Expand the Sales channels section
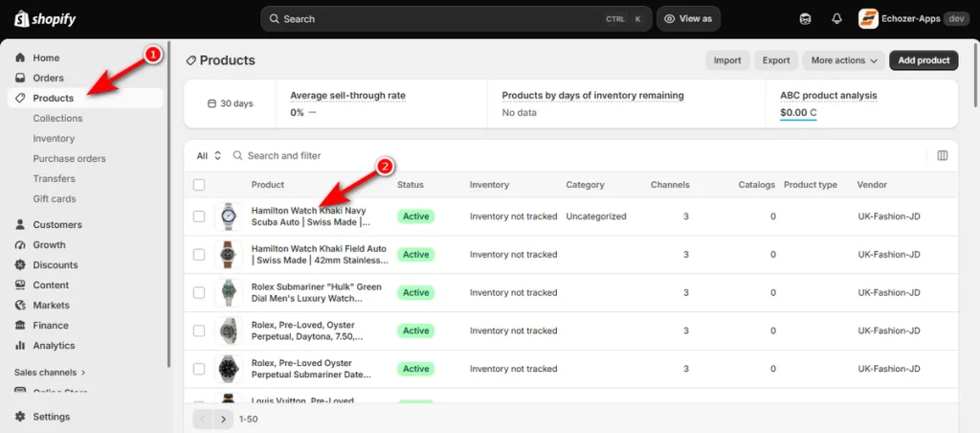This screenshot has height=433, width=980. coord(50,373)
